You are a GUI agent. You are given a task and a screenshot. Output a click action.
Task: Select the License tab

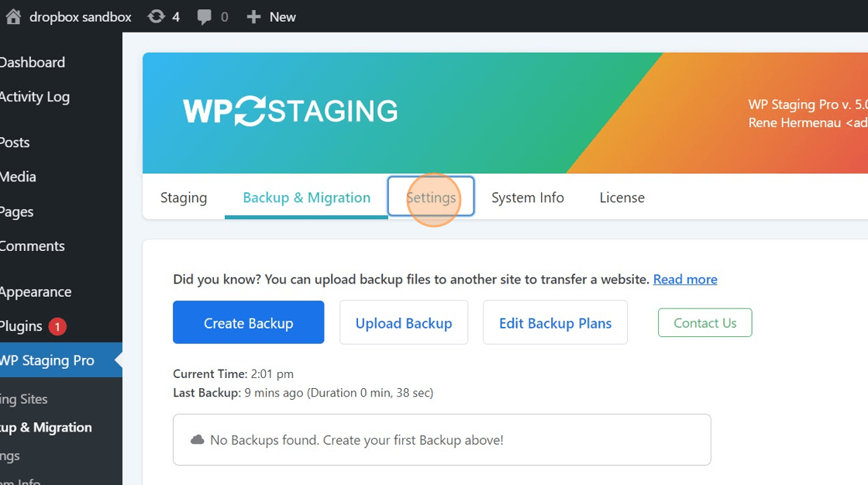[622, 198]
